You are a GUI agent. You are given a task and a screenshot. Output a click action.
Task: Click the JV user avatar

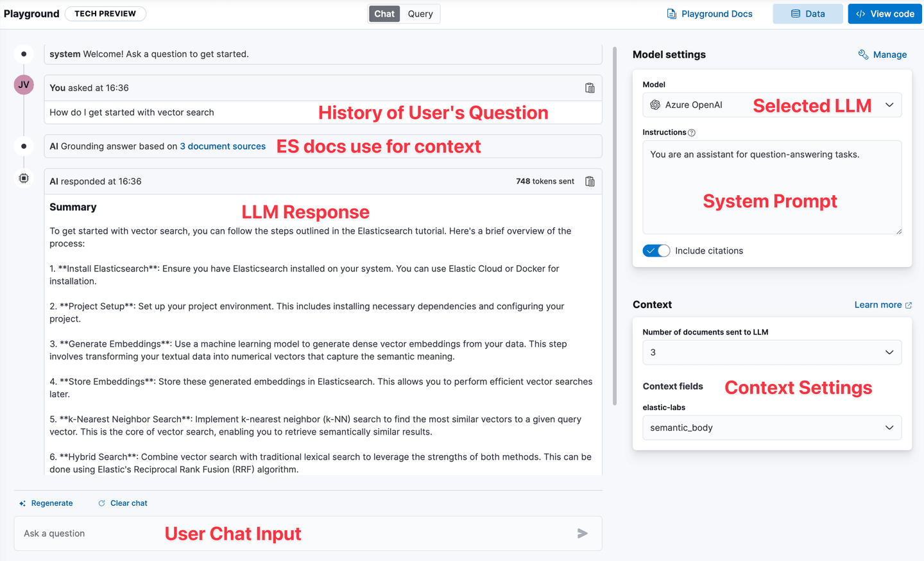(24, 85)
